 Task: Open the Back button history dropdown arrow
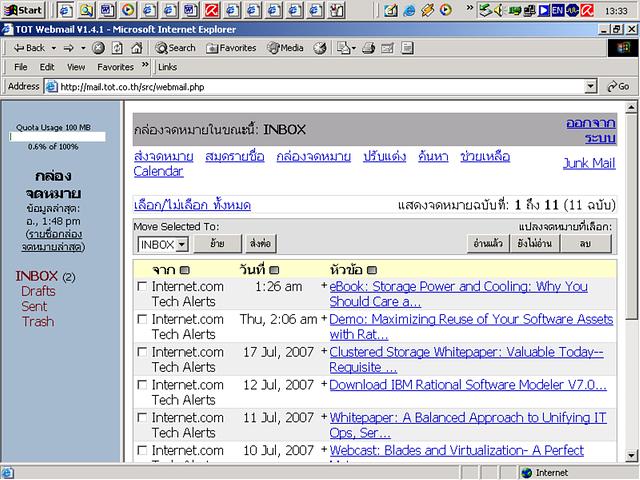click(54, 48)
